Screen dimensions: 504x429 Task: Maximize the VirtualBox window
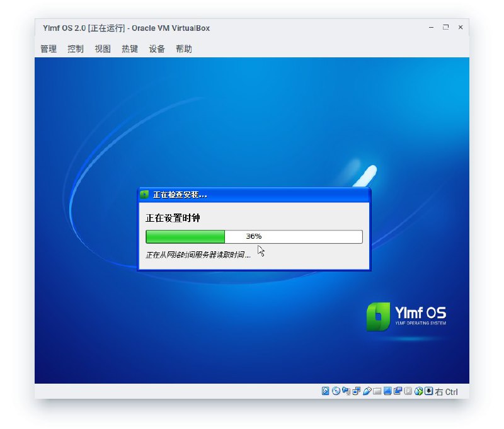click(x=446, y=27)
